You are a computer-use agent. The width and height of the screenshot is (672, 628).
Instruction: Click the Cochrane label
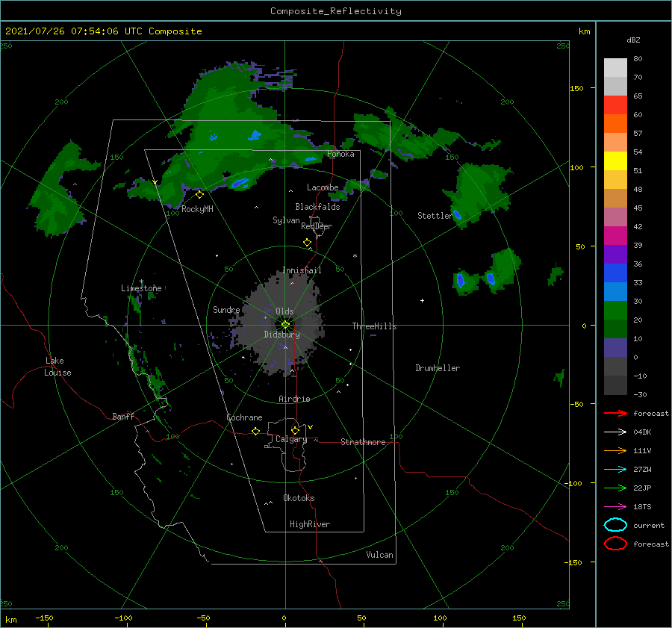coord(244,417)
